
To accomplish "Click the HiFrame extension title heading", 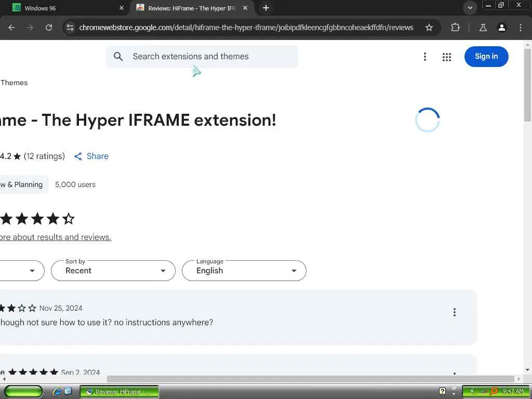I will pyautogui.click(x=138, y=120).
